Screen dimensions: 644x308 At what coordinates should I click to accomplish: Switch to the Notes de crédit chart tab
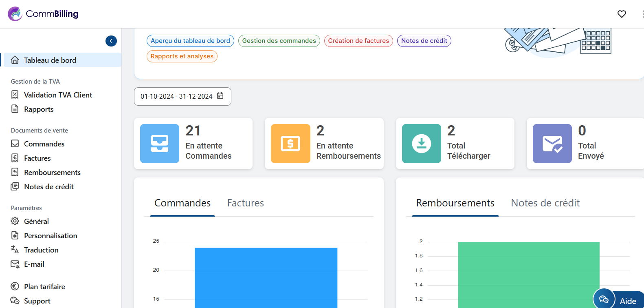545,203
